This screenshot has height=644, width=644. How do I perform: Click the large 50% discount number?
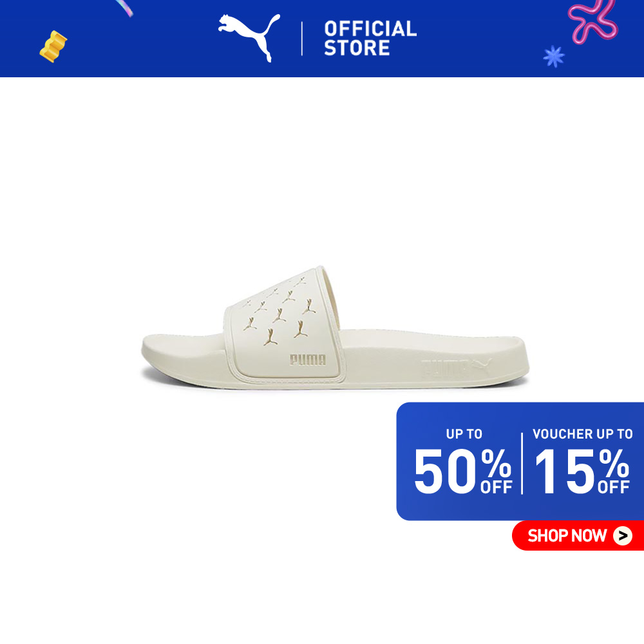click(463, 471)
